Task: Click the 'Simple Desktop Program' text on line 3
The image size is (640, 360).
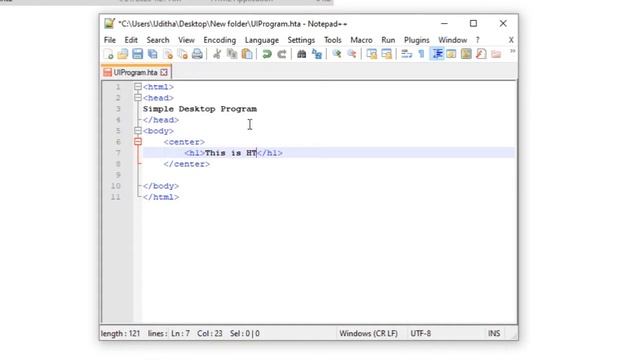Action: (x=200, y=109)
